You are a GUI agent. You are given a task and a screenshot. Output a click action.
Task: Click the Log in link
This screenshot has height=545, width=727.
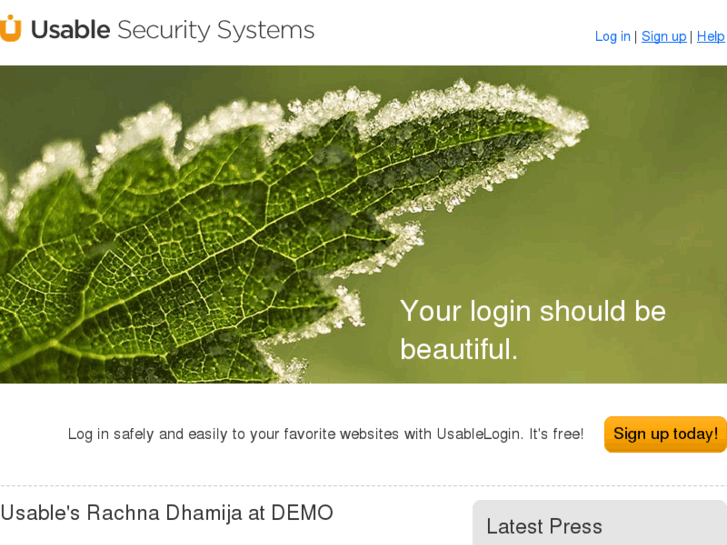pyautogui.click(x=612, y=36)
